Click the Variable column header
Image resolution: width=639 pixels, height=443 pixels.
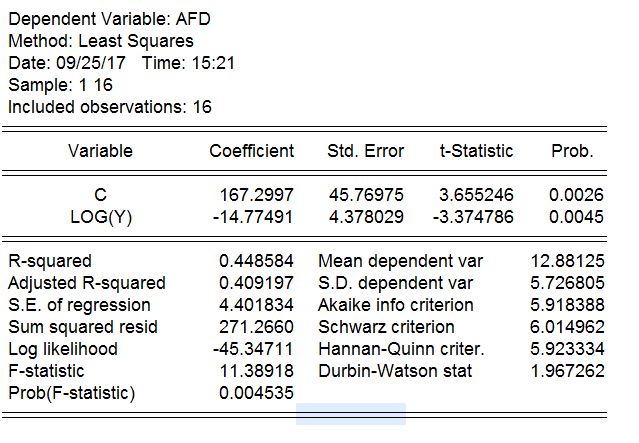[x=100, y=151]
